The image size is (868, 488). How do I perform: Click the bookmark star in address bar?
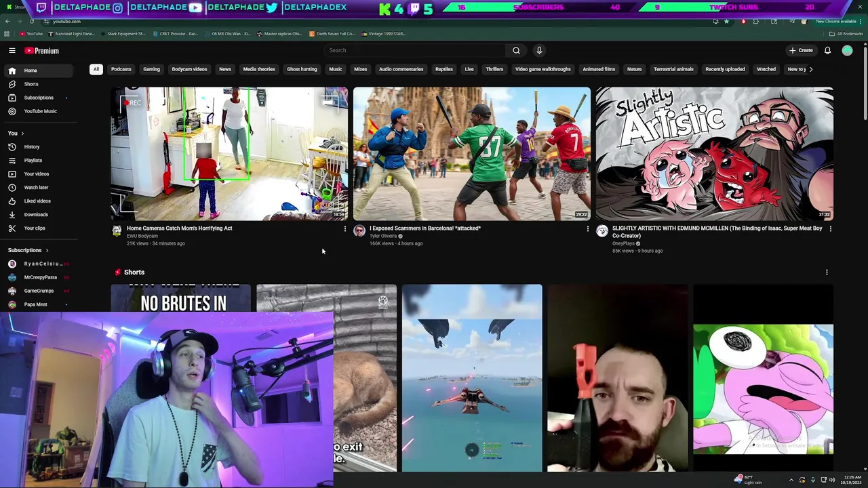coord(726,22)
